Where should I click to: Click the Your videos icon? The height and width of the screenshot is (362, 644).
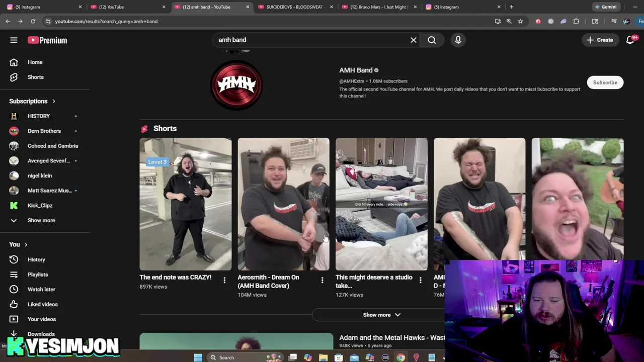click(x=14, y=319)
